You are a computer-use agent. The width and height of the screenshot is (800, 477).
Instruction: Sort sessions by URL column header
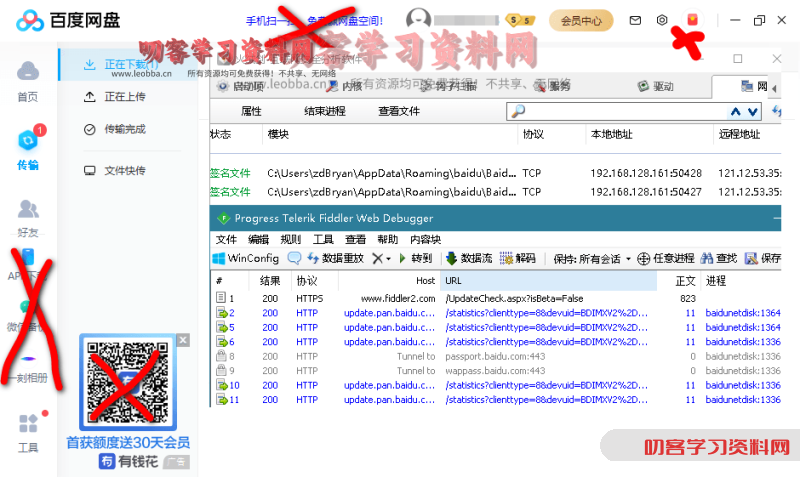549,281
